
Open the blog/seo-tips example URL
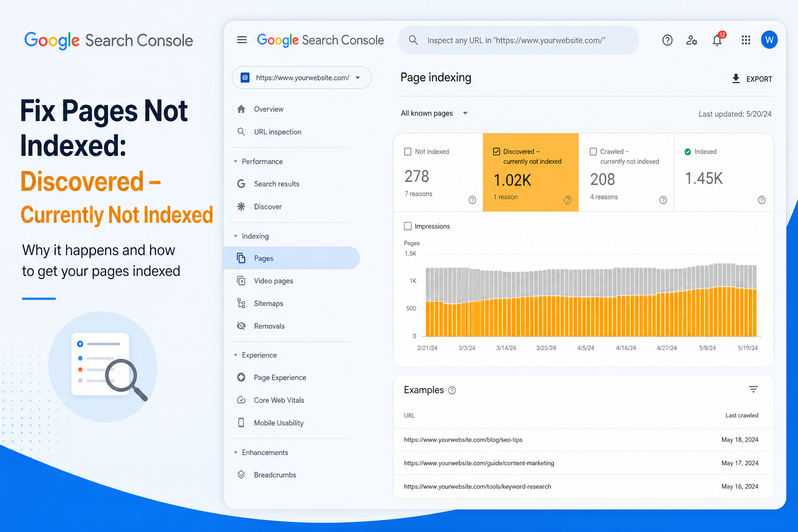coord(463,440)
